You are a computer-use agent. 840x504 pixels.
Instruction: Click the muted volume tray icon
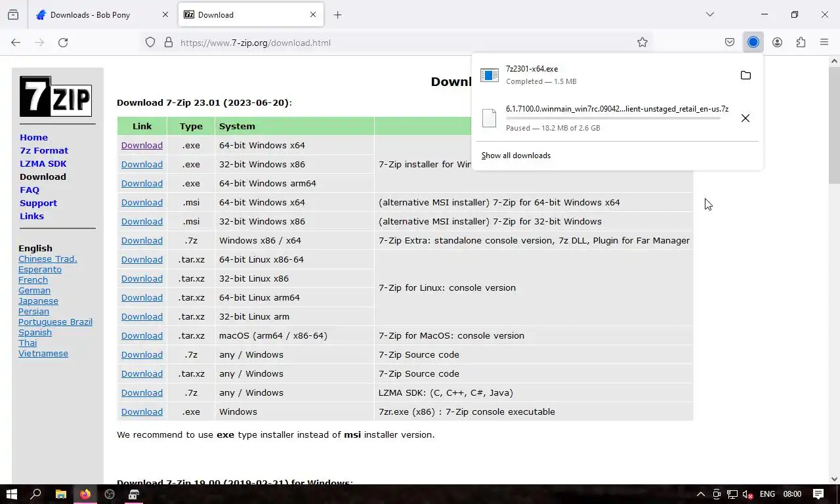[x=747, y=494]
